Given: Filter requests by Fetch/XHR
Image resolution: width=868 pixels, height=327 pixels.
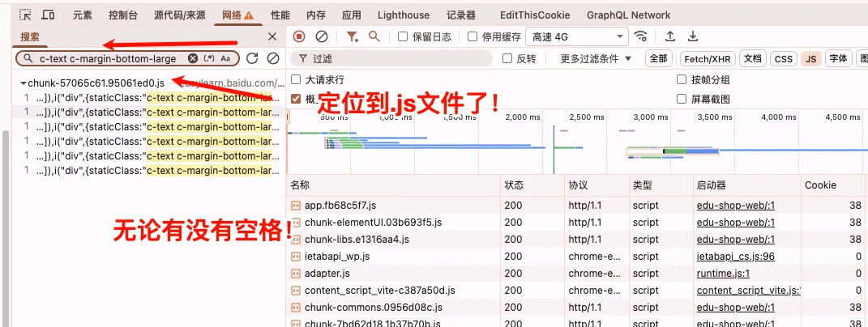Looking at the screenshot, I should (x=708, y=58).
